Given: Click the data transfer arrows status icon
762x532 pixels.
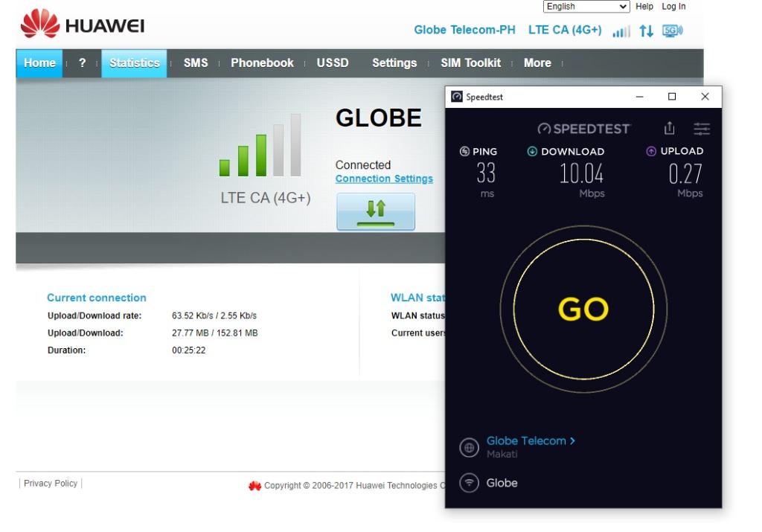Looking at the screenshot, I should (646, 31).
